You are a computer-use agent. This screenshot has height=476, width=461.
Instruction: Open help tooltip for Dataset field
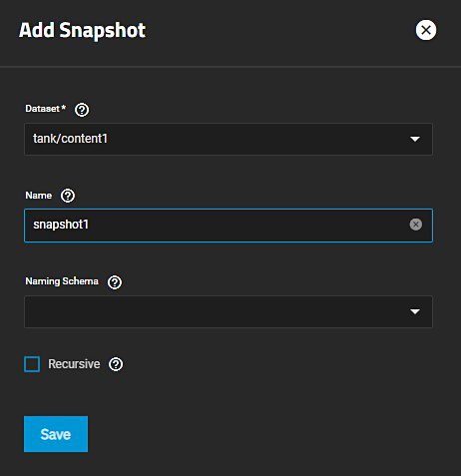(82, 110)
